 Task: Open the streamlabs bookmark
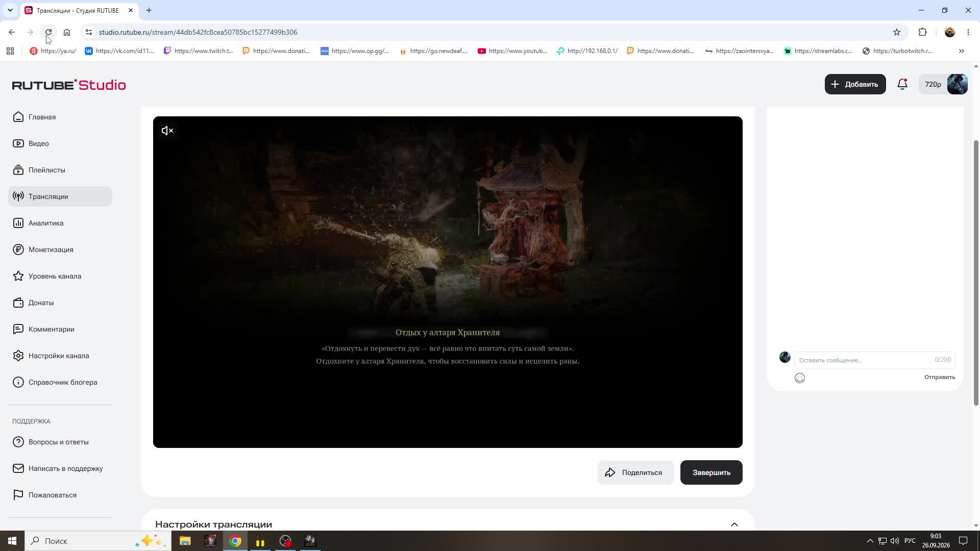[819, 51]
